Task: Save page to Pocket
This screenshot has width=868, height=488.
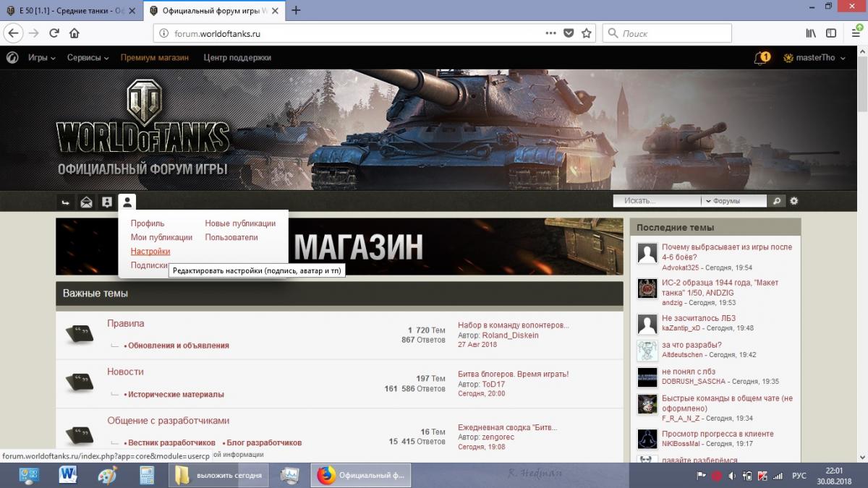Action: (x=569, y=33)
